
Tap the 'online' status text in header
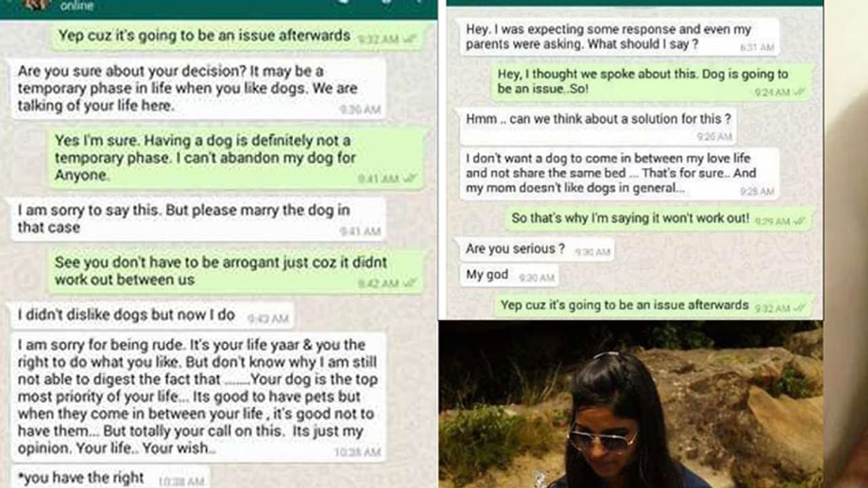click(77, 6)
